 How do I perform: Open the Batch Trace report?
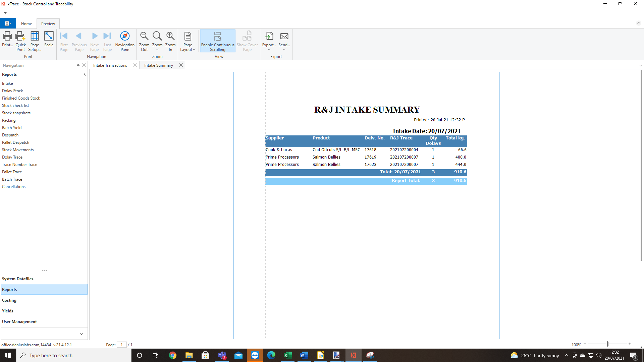(x=12, y=179)
